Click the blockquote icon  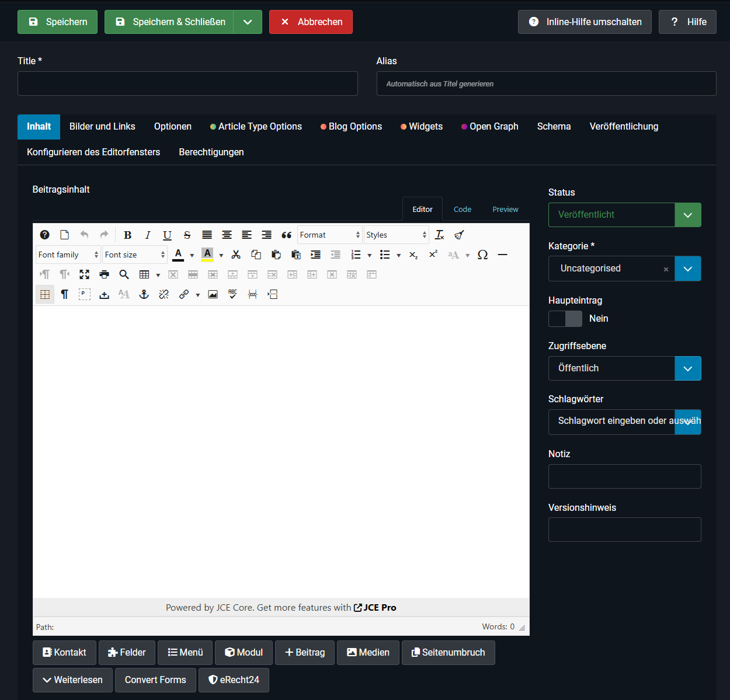pos(286,235)
